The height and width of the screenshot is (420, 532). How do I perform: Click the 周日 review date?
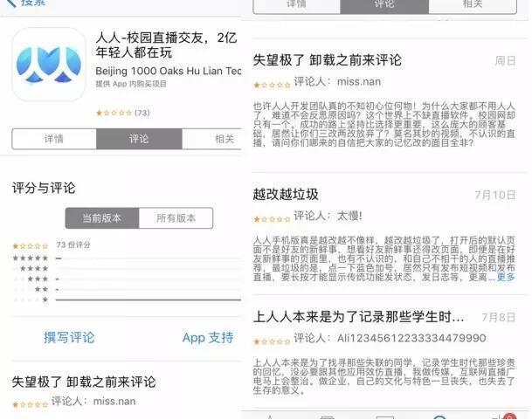coord(505,61)
